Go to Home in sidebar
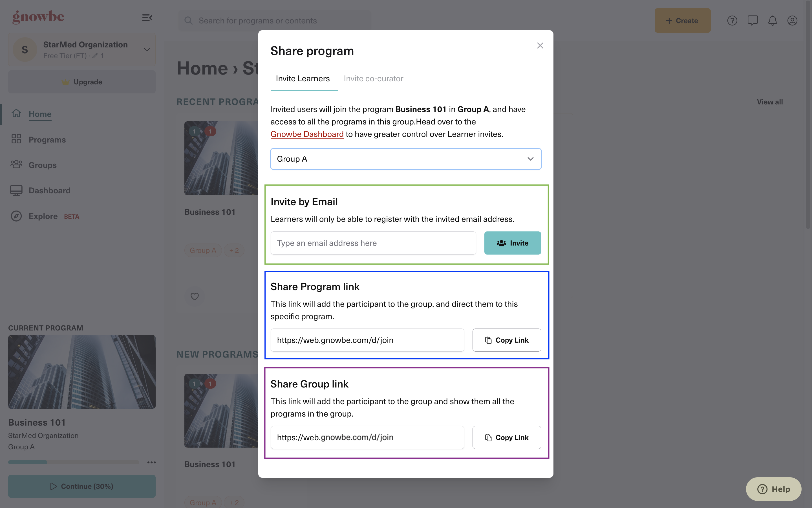 (40, 114)
